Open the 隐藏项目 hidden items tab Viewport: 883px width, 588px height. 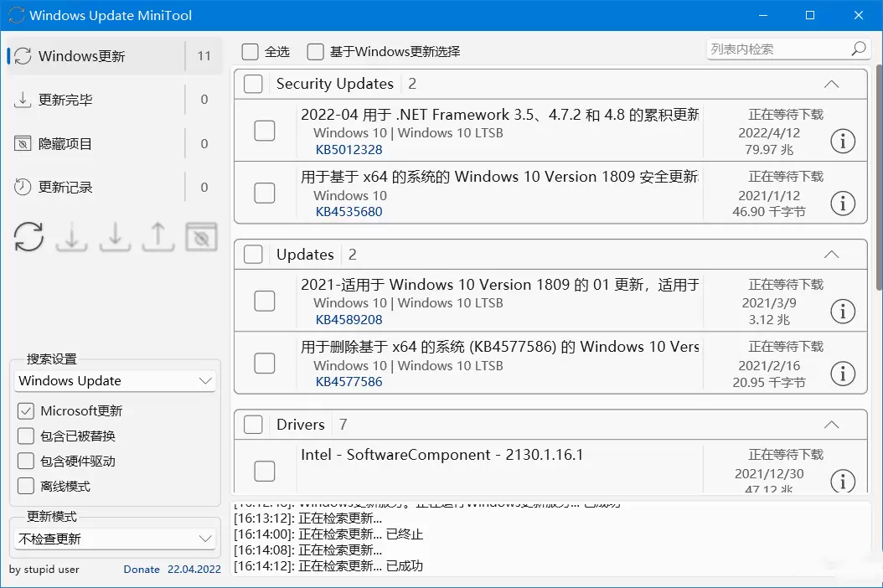(x=114, y=143)
